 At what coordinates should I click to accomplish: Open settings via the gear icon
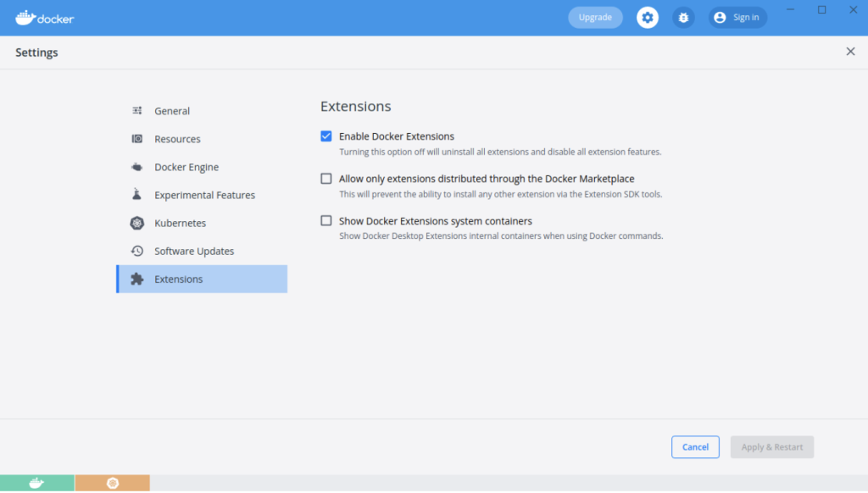pos(647,18)
